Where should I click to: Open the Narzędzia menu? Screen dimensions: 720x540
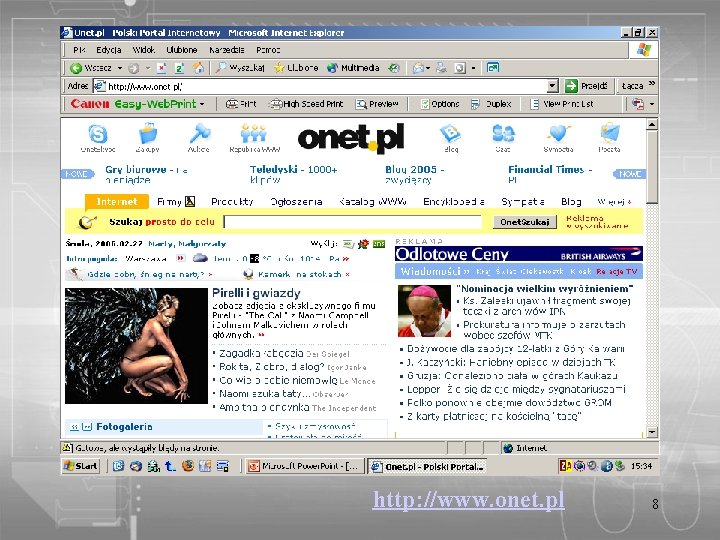click(227, 50)
